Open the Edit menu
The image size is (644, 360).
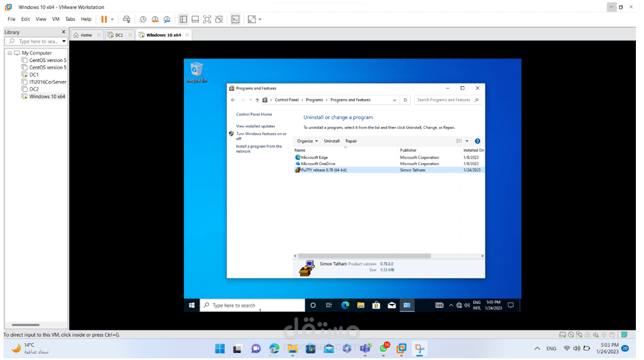click(25, 19)
